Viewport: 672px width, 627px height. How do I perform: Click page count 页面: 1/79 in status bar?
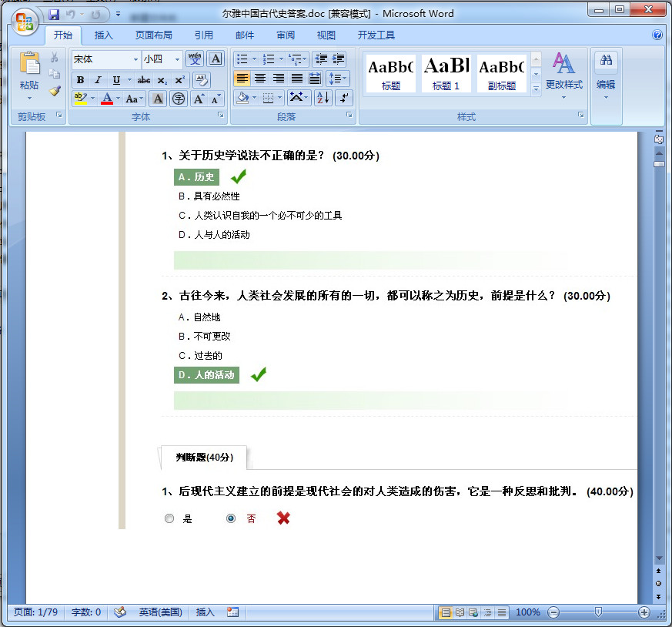pyautogui.click(x=35, y=612)
